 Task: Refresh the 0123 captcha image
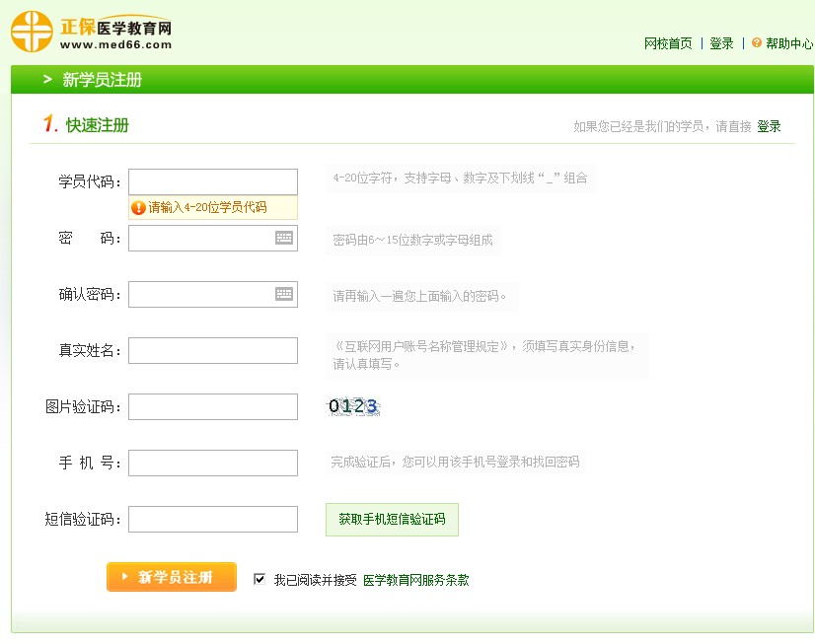click(353, 406)
